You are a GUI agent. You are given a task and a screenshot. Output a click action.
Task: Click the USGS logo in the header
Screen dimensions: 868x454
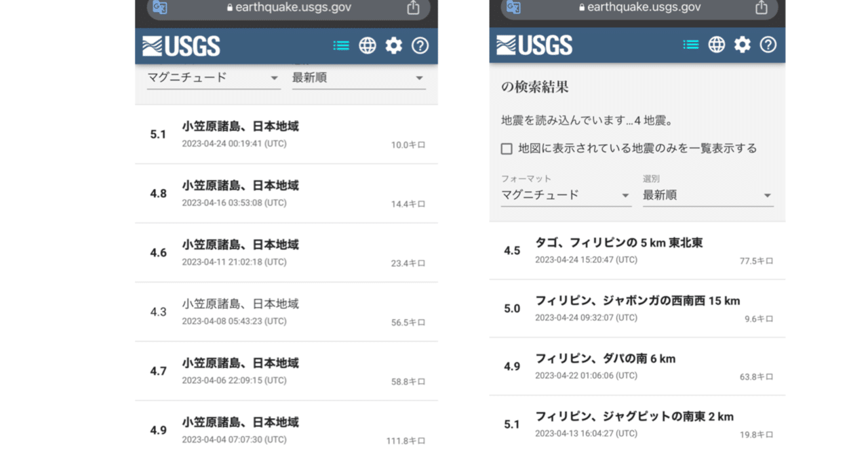[180, 45]
